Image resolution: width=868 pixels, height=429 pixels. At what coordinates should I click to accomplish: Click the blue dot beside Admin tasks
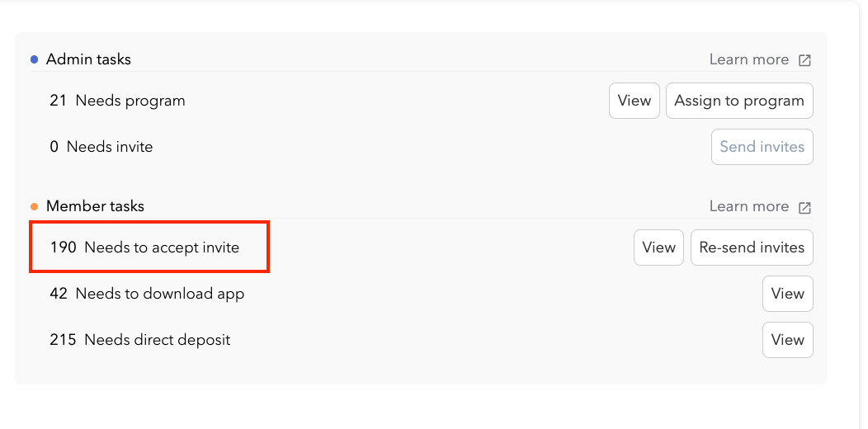click(34, 59)
